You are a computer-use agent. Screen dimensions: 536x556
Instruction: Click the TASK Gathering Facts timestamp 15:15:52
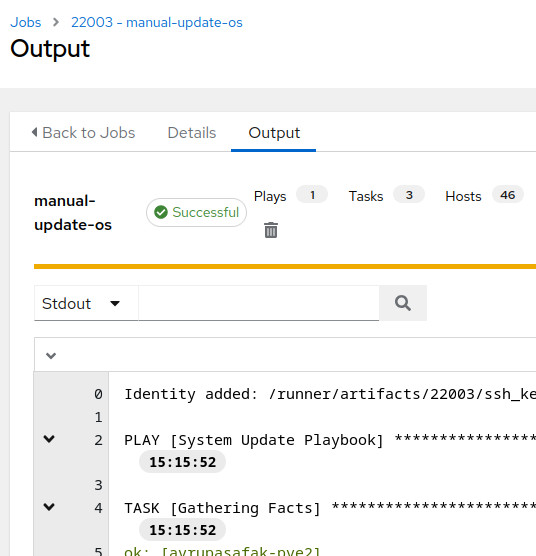click(182, 530)
